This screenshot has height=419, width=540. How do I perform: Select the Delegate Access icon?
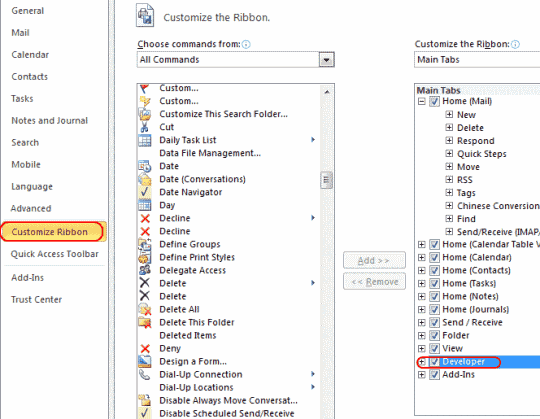click(145, 270)
